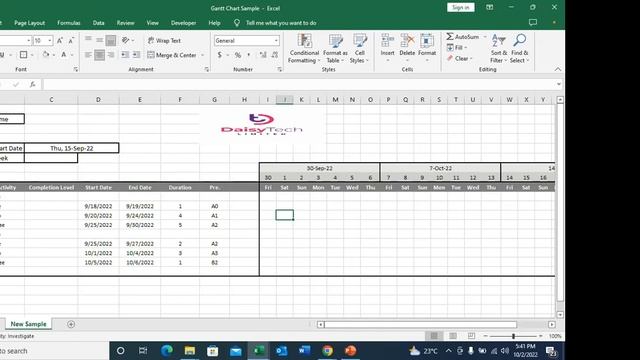Add a new worksheet with the plus icon
The width and height of the screenshot is (640, 360).
point(71,324)
